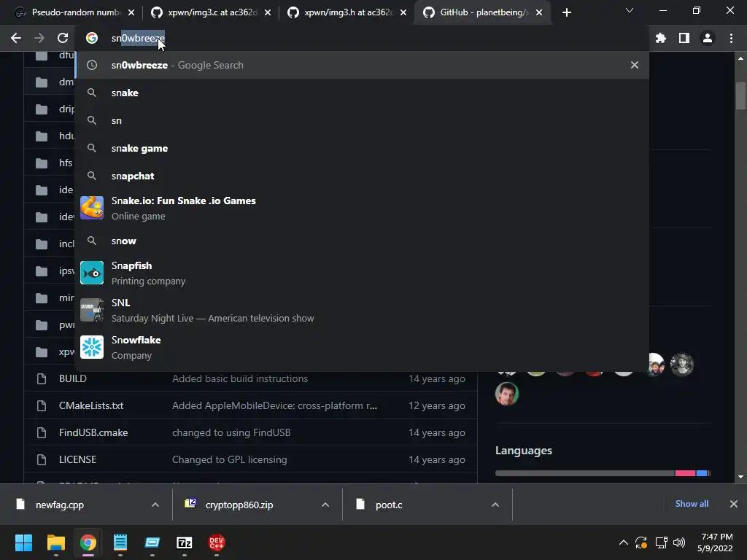Close the Pseudo-random number tab
This screenshot has height=560, width=747.
pos(131,13)
